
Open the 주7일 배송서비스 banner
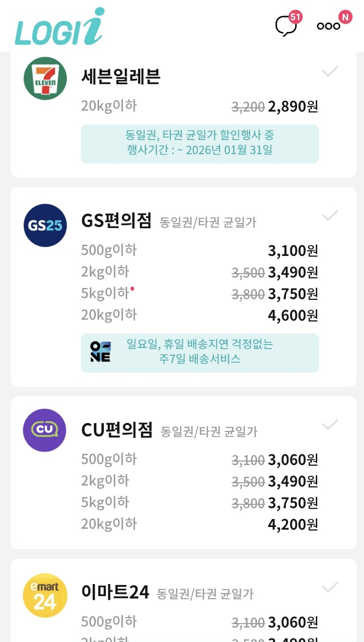coord(200,353)
